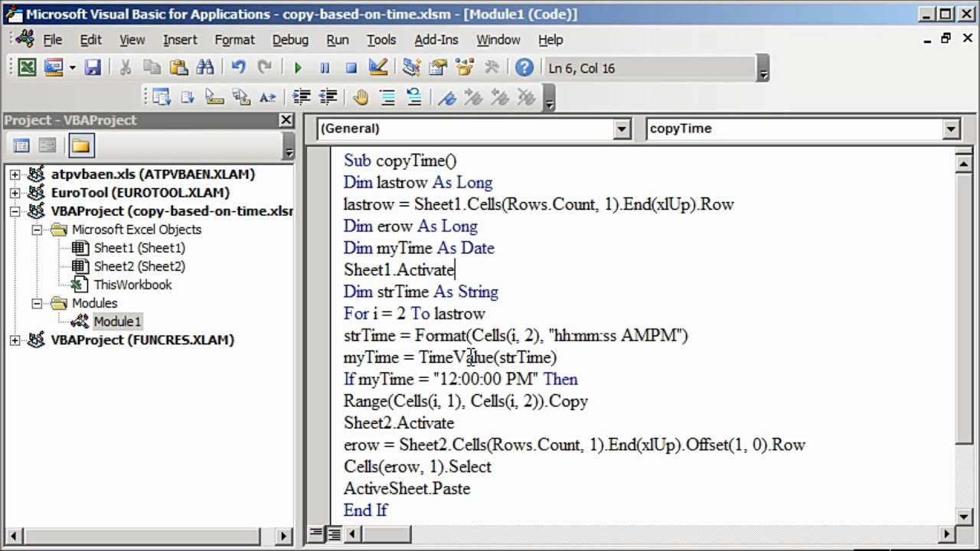Open the Object Browser icon

coord(464,68)
